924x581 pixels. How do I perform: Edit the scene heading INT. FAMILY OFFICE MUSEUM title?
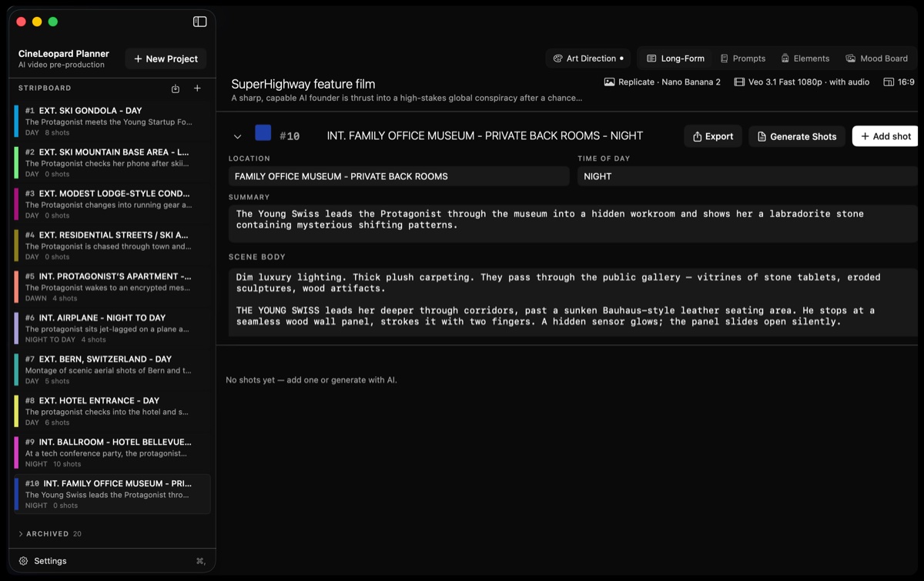pyautogui.click(x=485, y=136)
